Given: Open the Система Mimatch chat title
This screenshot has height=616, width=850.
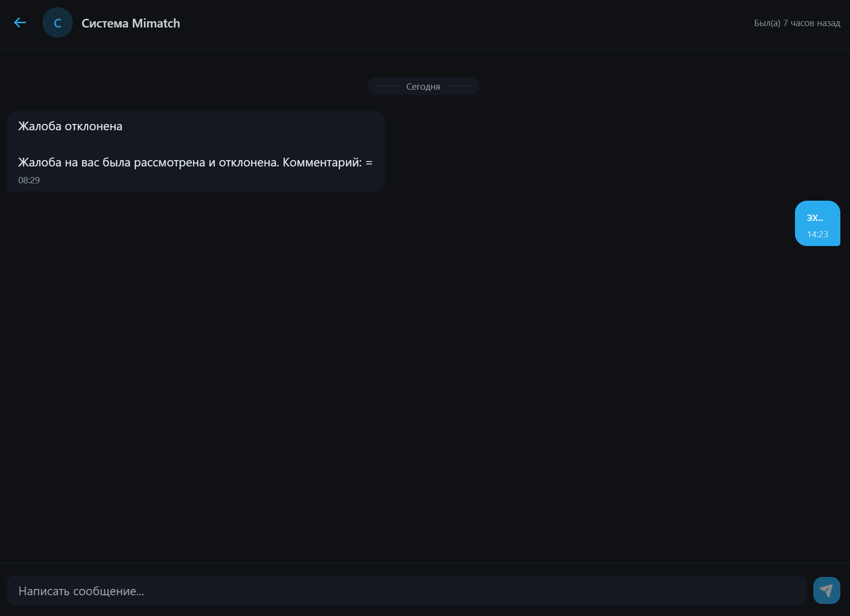Looking at the screenshot, I should click(x=131, y=23).
